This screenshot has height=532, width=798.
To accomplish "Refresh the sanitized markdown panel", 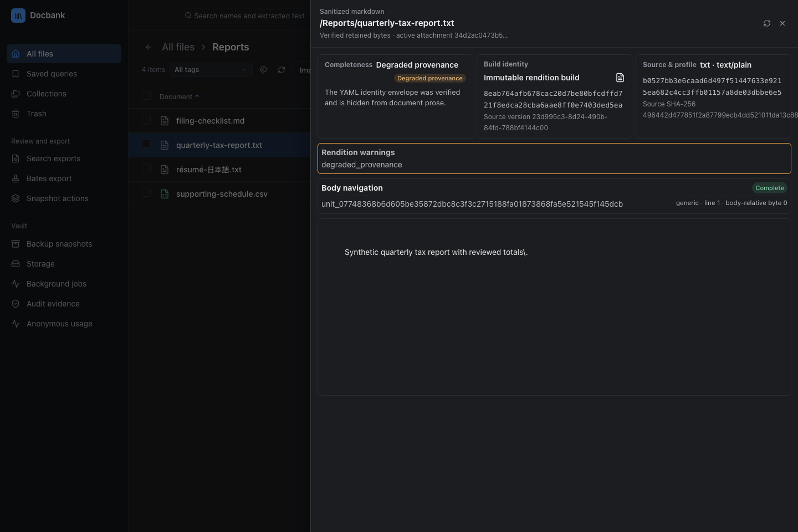I will [767, 23].
